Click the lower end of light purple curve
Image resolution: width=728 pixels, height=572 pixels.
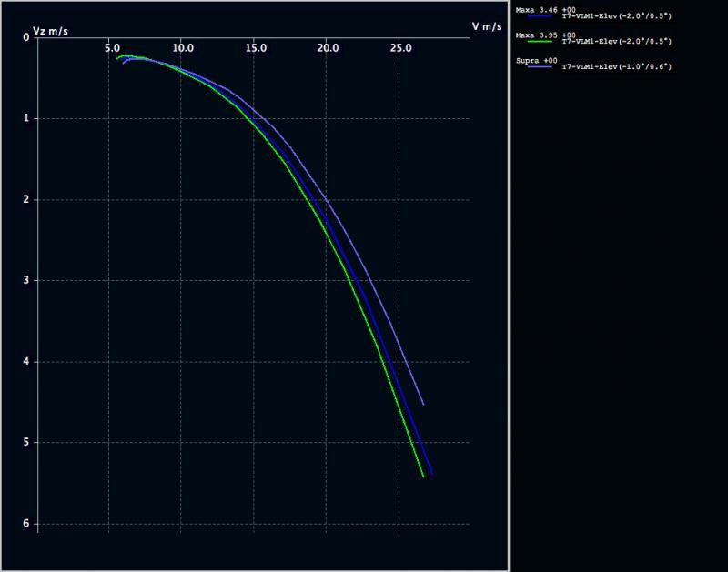423,404
